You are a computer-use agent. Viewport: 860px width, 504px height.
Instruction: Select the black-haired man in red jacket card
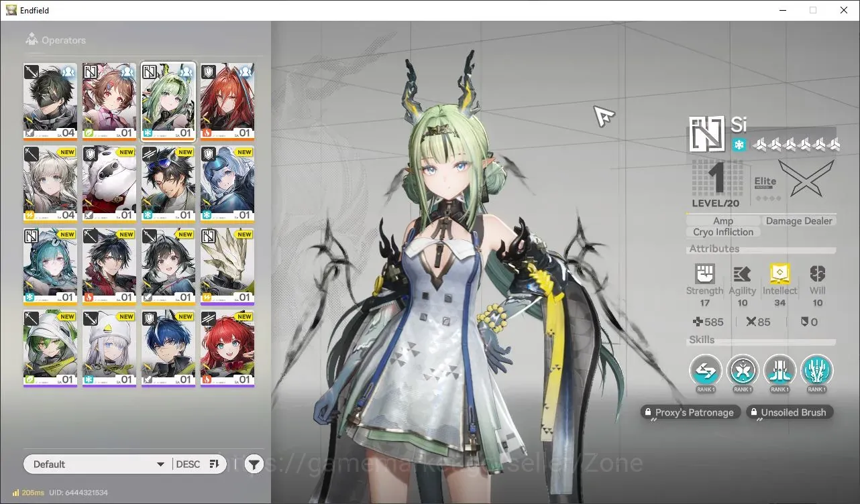[x=109, y=266]
